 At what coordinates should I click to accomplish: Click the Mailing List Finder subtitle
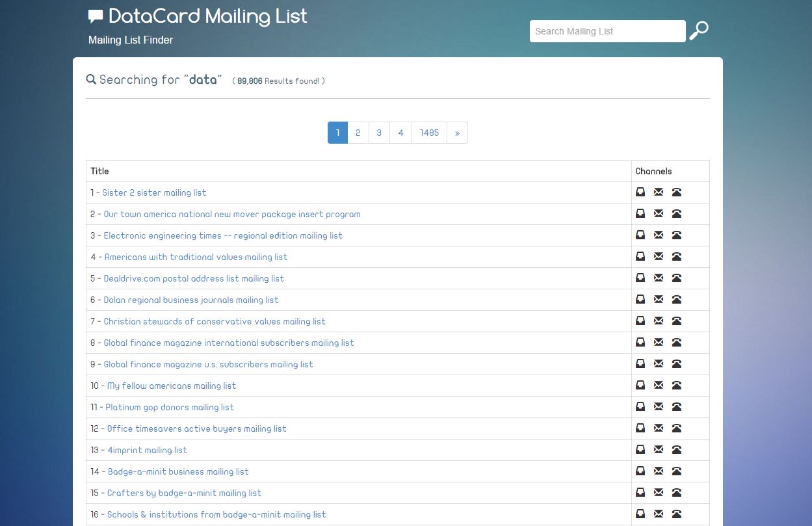point(131,40)
